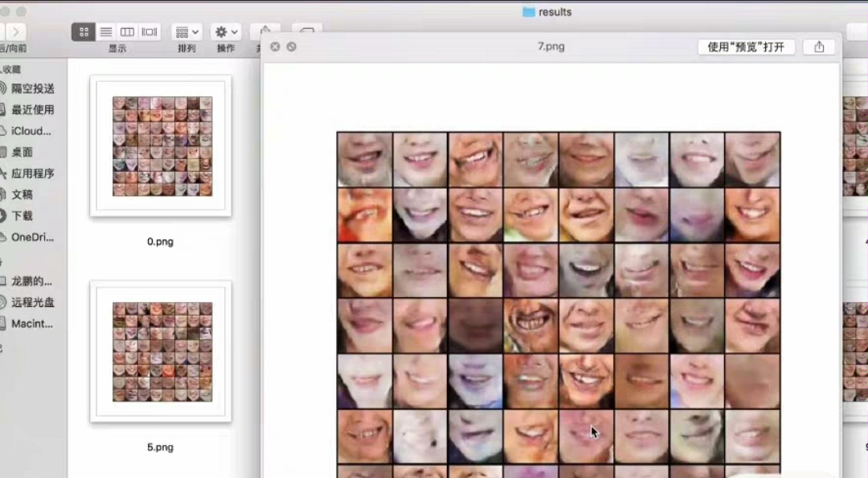
Task: Switch Finder to column view
Action: pyautogui.click(x=127, y=32)
